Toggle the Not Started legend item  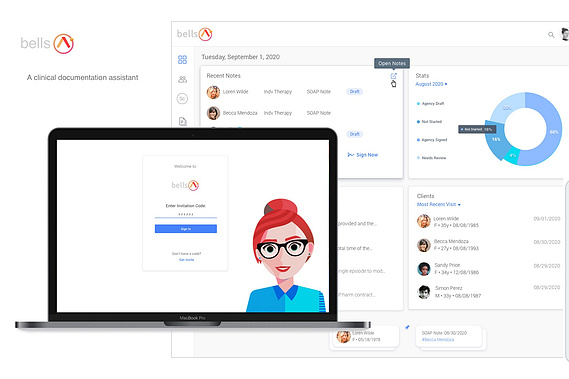429,122
